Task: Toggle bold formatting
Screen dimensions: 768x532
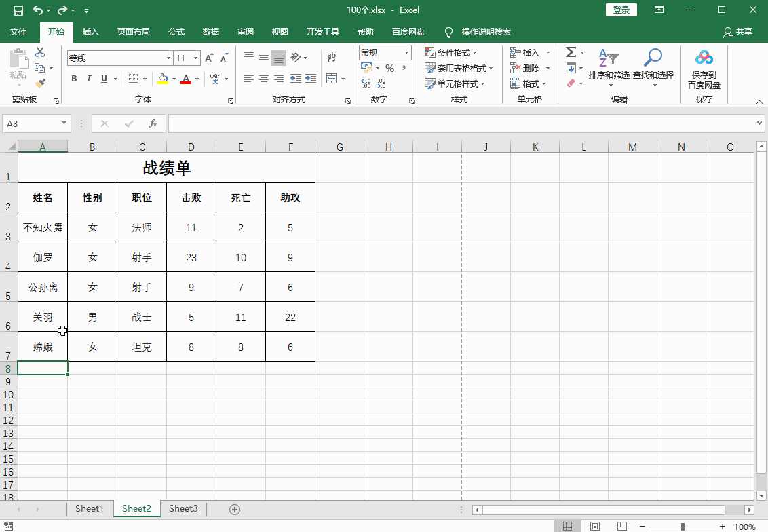Action: (74, 79)
